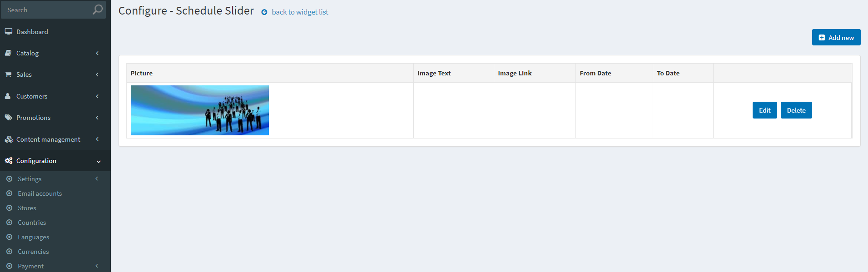Viewport: 868px width, 272px height.
Task: Go back to widget list
Action: 300,12
